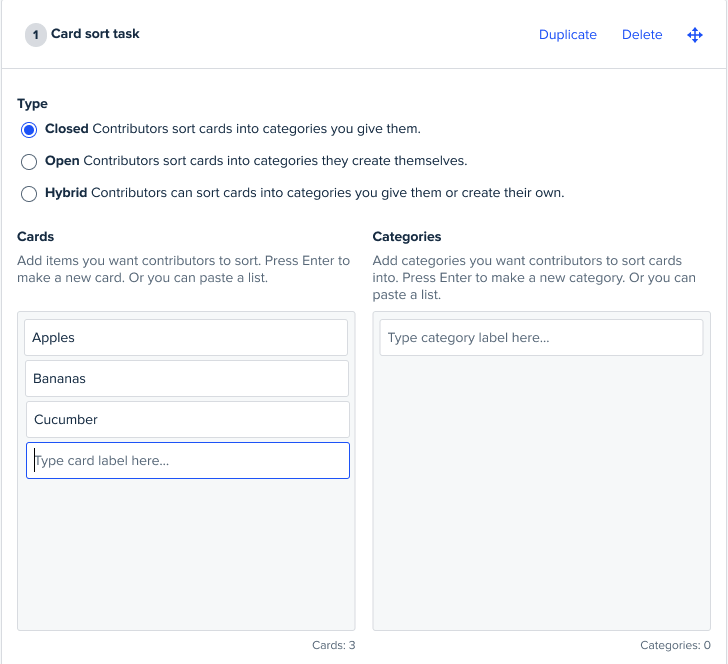Select the Closed card sort type

pos(29,130)
